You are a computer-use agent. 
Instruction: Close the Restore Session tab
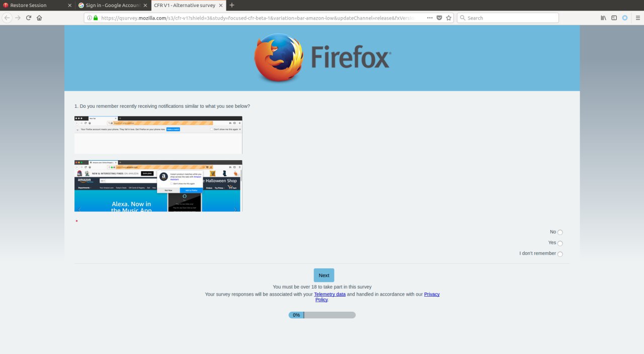click(x=69, y=5)
